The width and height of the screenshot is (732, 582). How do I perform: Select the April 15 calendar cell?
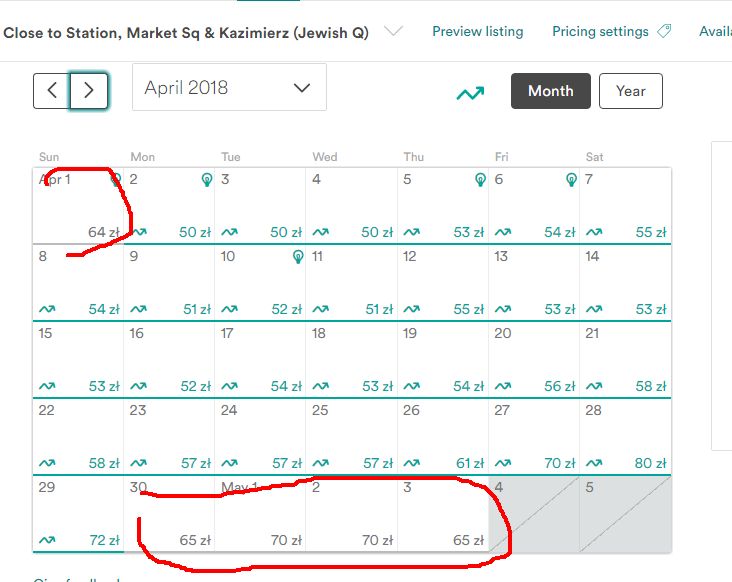[x=78, y=359]
